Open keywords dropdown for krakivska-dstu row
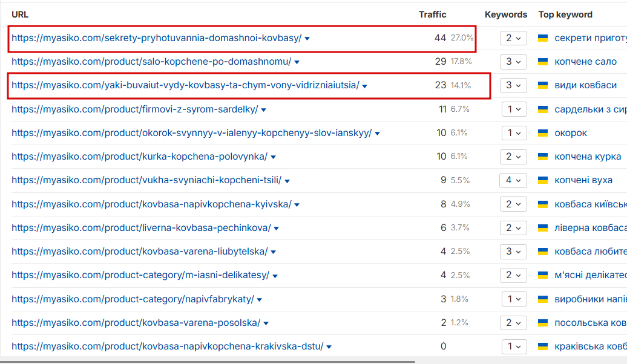 pyautogui.click(x=514, y=346)
